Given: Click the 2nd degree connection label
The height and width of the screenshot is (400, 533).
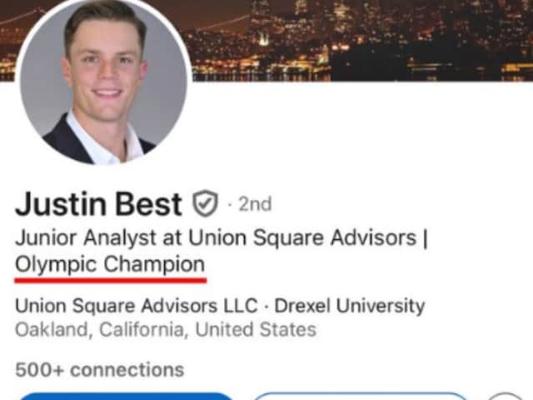Looking at the screenshot, I should coord(255,204).
